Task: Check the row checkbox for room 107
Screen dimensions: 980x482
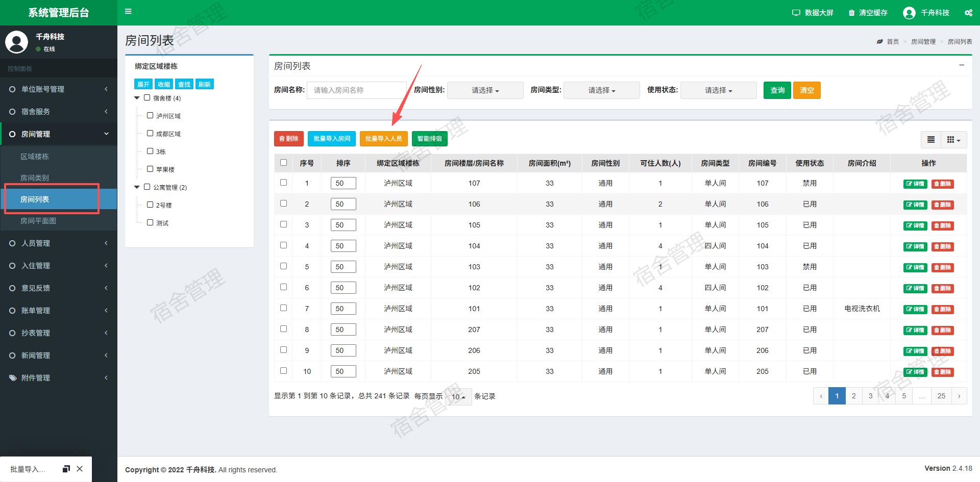Action: click(283, 183)
